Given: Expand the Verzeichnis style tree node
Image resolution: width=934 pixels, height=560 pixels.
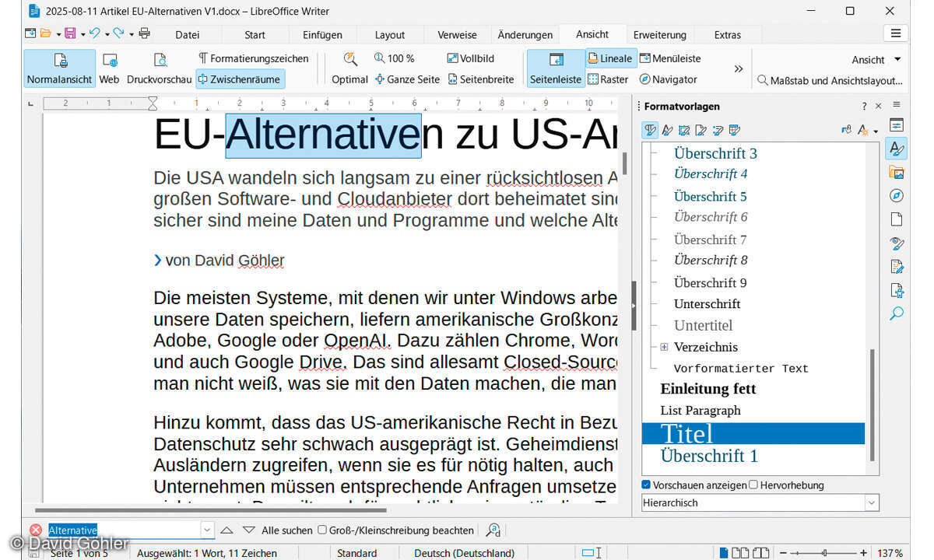Looking at the screenshot, I should click(x=664, y=347).
